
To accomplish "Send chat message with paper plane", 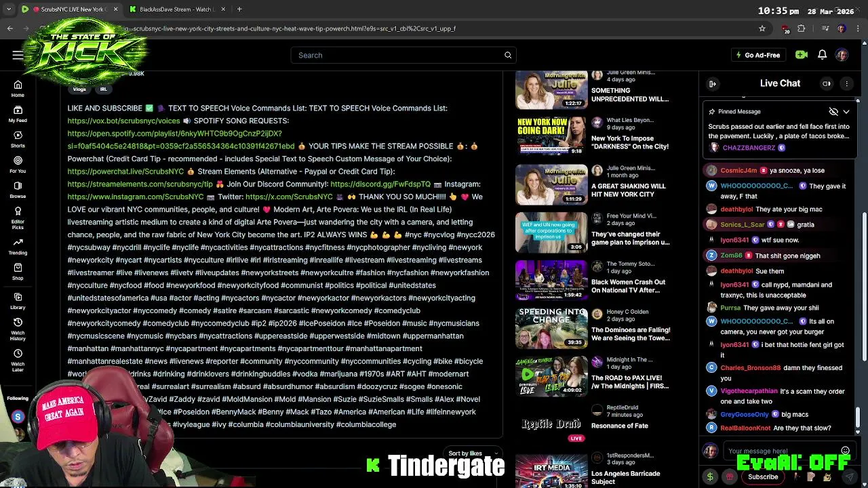I will tap(849, 477).
